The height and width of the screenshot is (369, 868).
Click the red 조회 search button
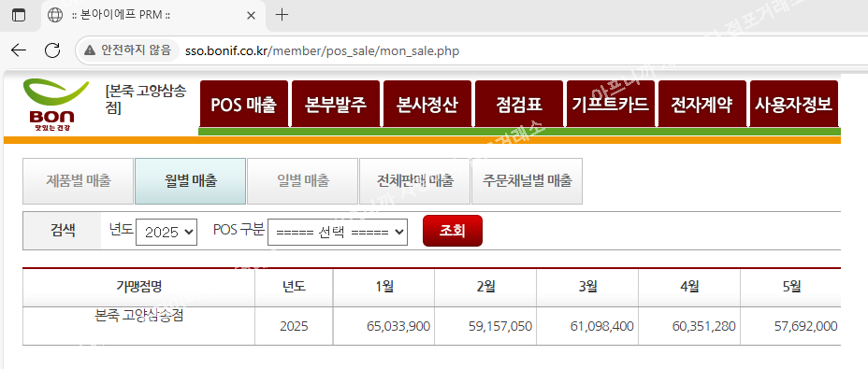(x=453, y=231)
